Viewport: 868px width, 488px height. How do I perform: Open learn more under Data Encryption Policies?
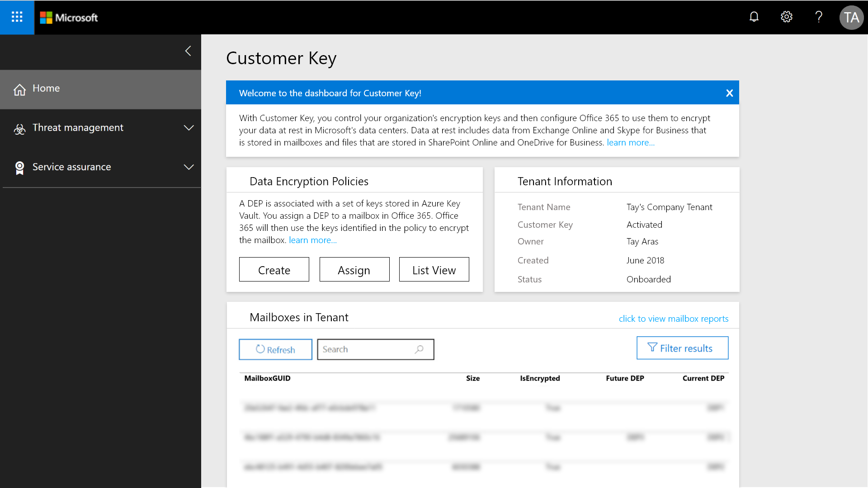tap(312, 240)
